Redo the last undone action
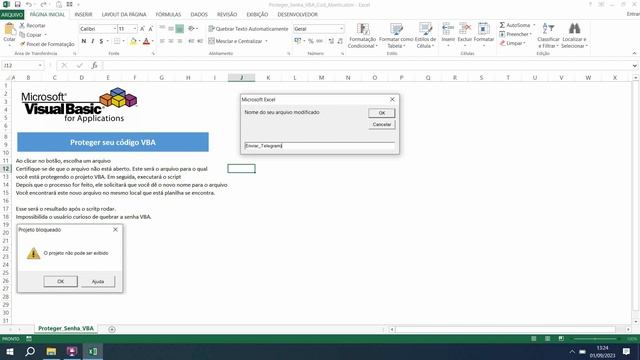 pos(43,4)
